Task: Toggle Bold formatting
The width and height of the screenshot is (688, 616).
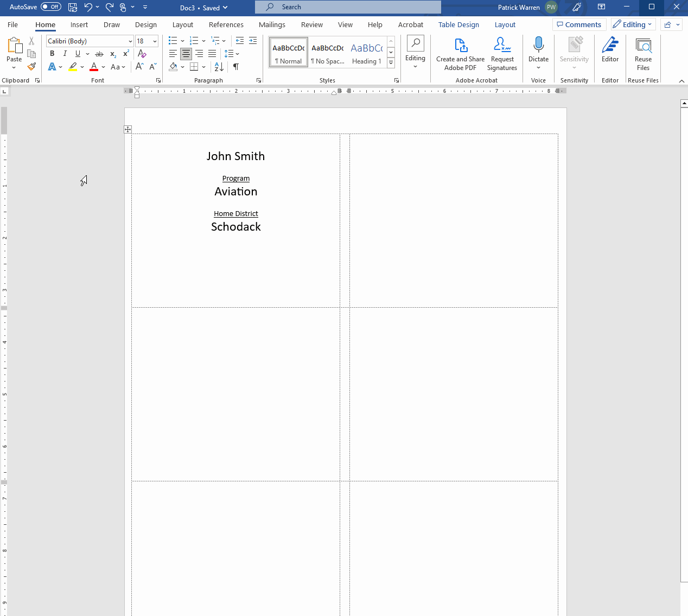Action: (52, 54)
